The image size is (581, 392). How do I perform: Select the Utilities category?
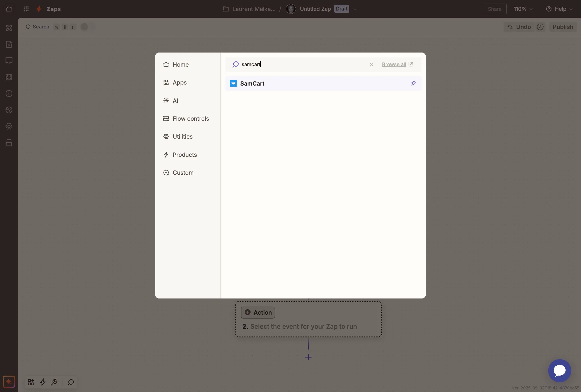tap(188, 137)
